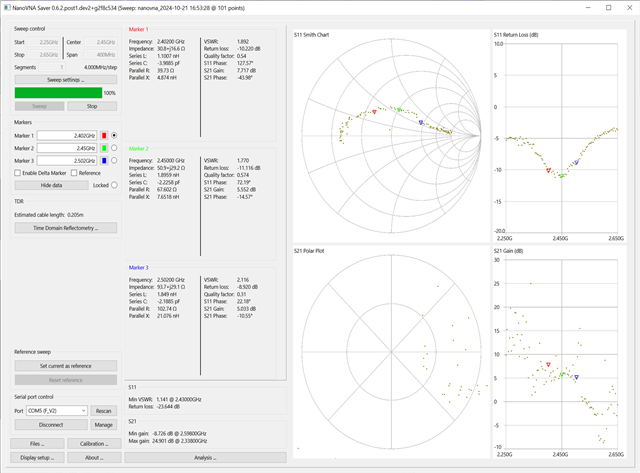Open the Display setup dialog
This screenshot has height=473, width=640.
pyautogui.click(x=37, y=457)
